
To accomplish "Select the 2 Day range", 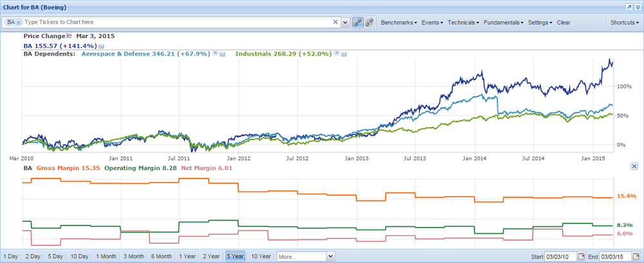I will (x=33, y=257).
